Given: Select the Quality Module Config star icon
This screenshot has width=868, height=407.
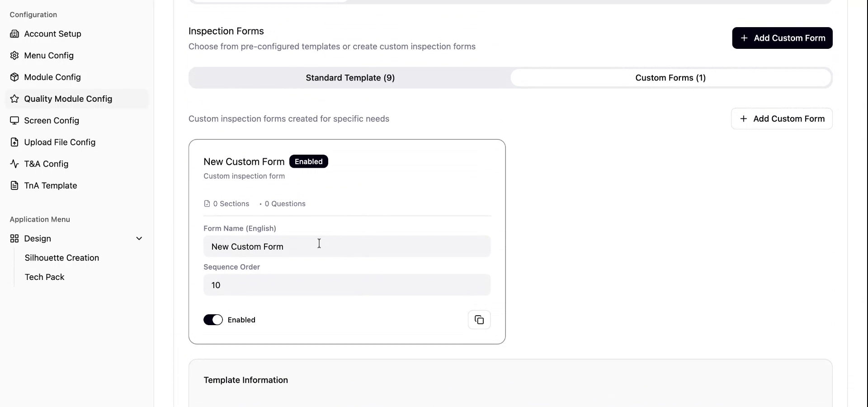Looking at the screenshot, I should point(15,99).
